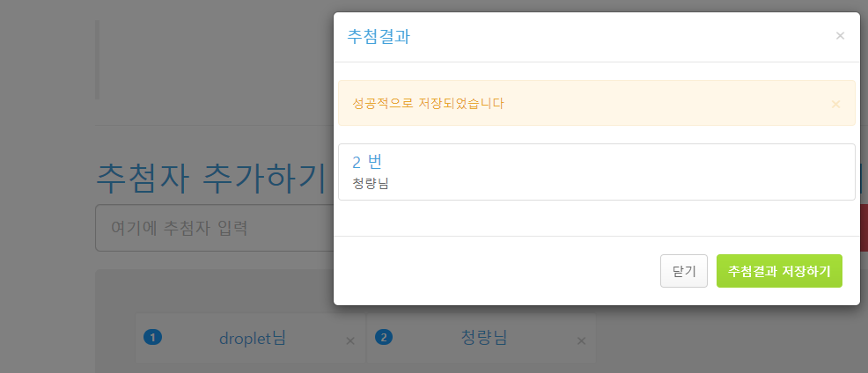Click 청량님 in the draw result card
The image size is (868, 373).
click(x=371, y=184)
